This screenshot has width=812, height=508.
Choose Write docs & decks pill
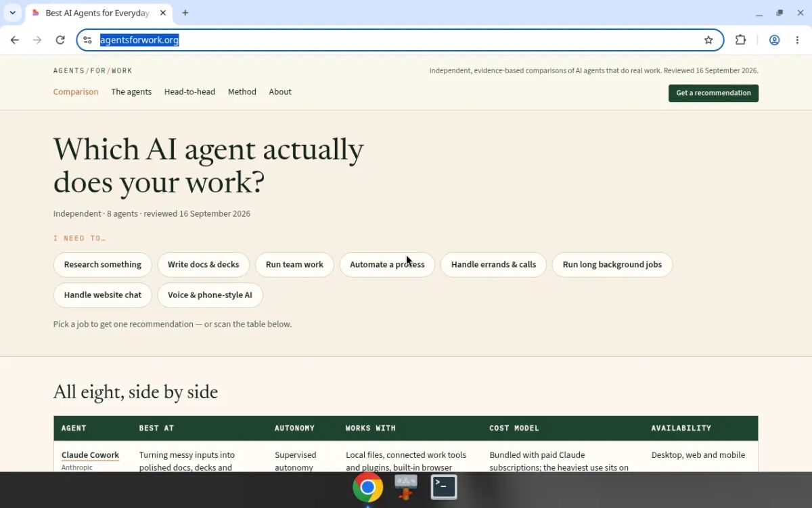click(x=204, y=265)
